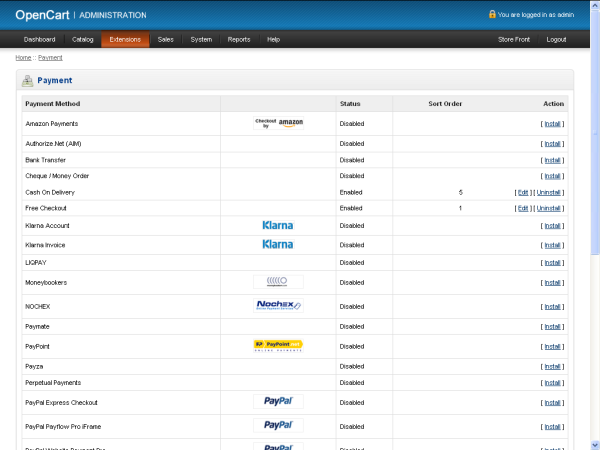
Task: Click the Payment Method column header
Action: coord(53,104)
